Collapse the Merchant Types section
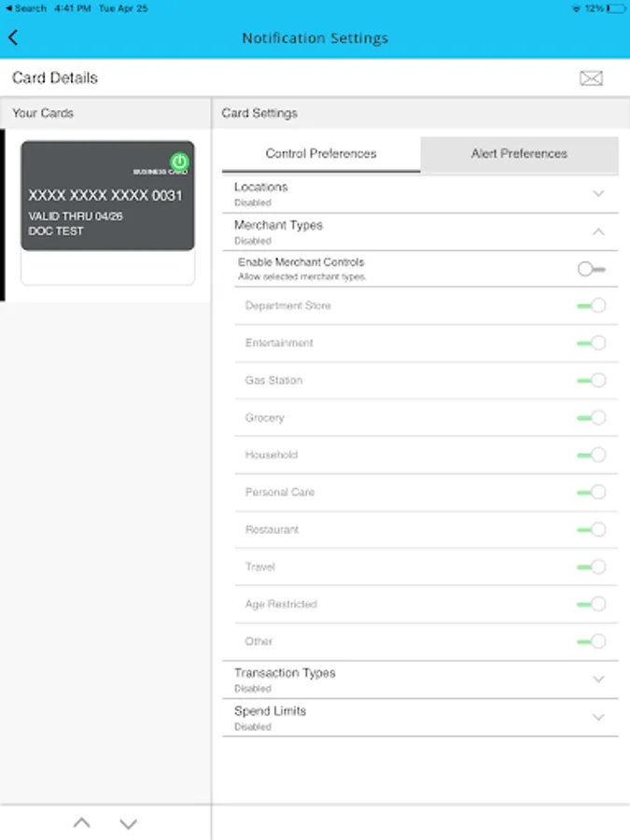The height and width of the screenshot is (840, 630). point(598,231)
